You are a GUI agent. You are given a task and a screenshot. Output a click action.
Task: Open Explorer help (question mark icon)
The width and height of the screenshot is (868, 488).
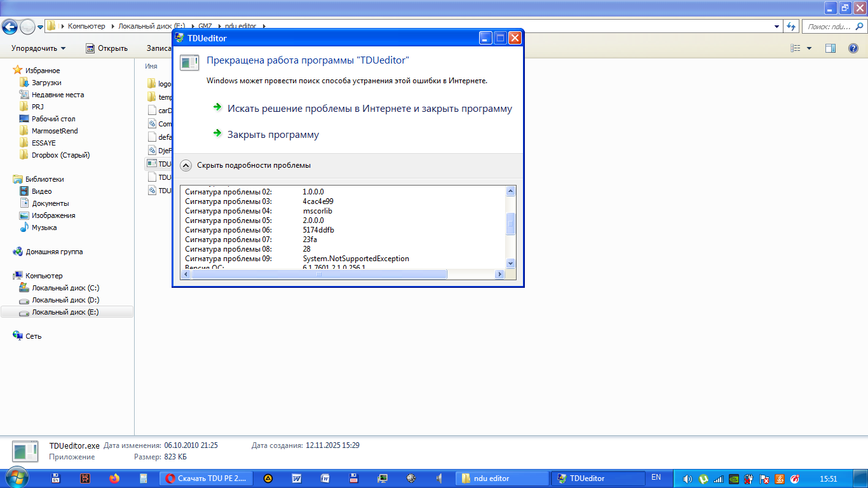tap(853, 48)
